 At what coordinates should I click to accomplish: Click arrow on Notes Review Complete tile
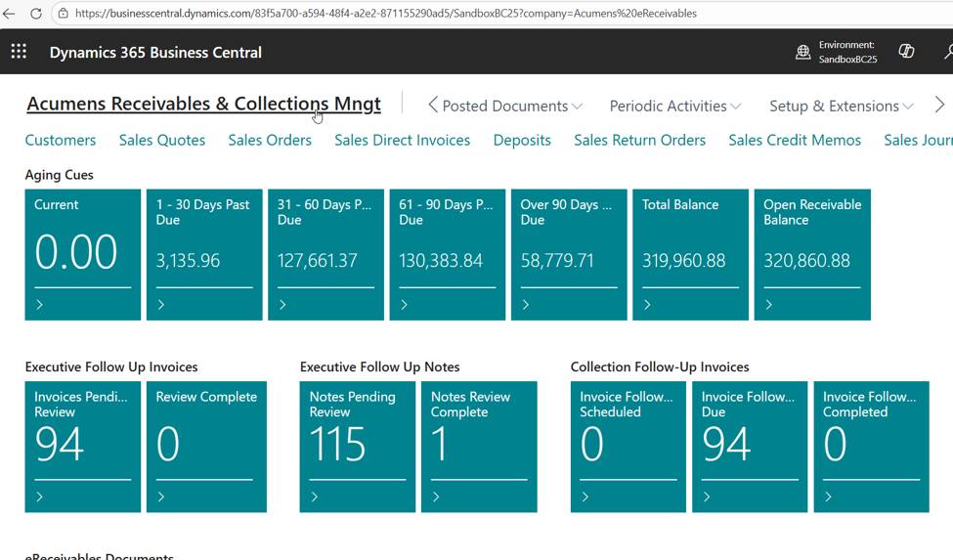(x=436, y=496)
